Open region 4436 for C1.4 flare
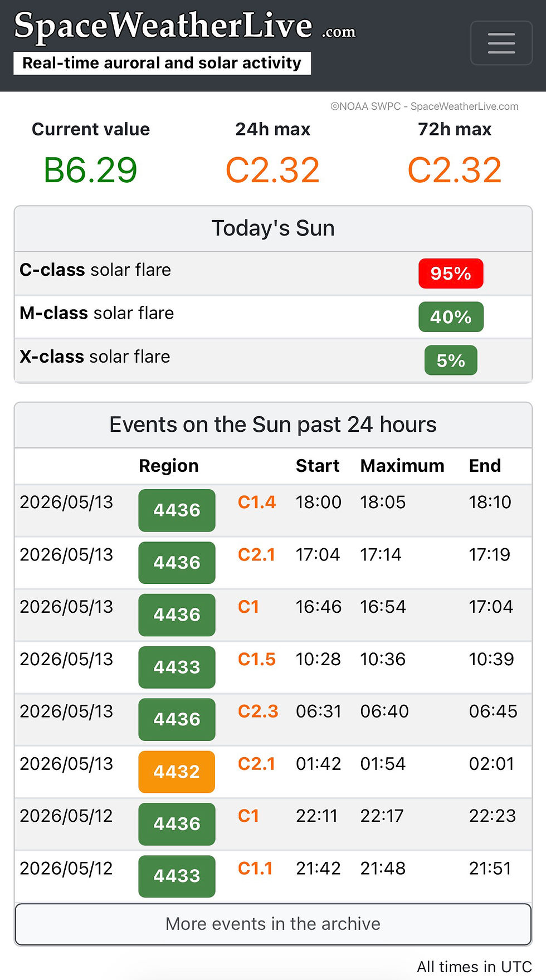The image size is (546, 980). tap(177, 510)
